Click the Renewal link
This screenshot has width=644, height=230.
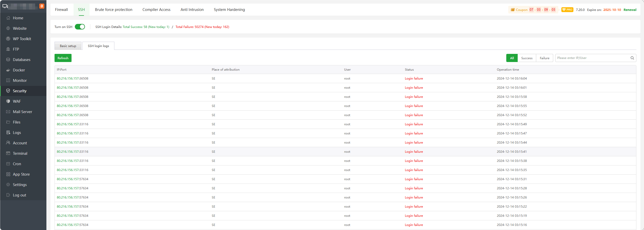pyautogui.click(x=630, y=10)
